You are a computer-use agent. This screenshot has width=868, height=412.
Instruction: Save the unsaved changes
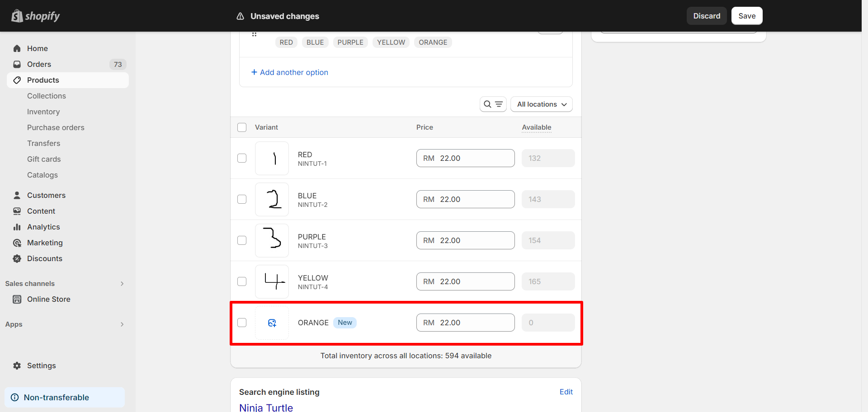click(746, 16)
